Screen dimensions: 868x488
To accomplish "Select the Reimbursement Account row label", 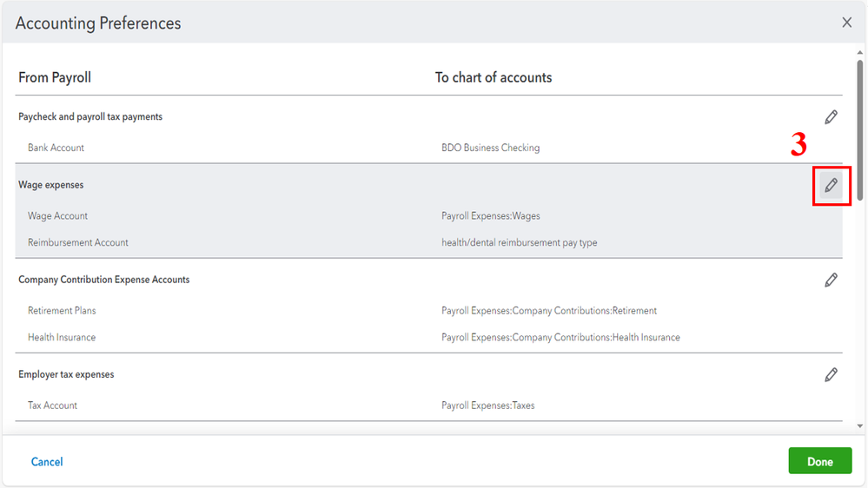I will (78, 242).
